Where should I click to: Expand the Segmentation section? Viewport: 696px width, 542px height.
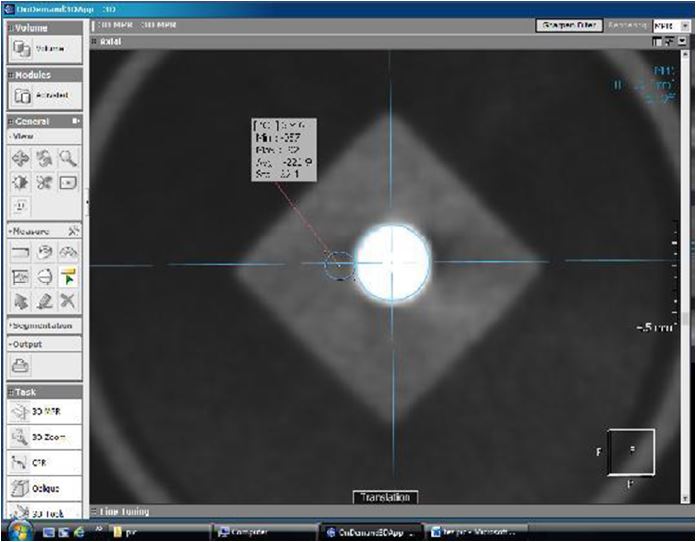(x=45, y=326)
